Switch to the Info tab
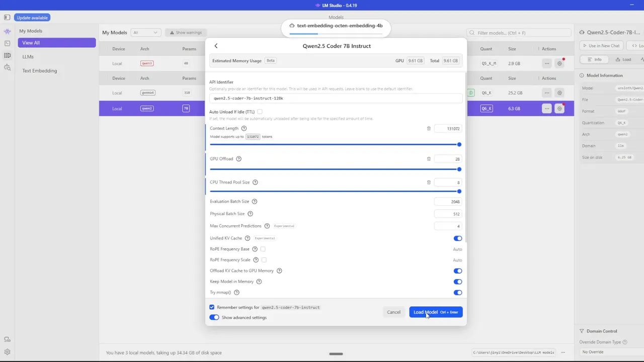 click(594, 59)
